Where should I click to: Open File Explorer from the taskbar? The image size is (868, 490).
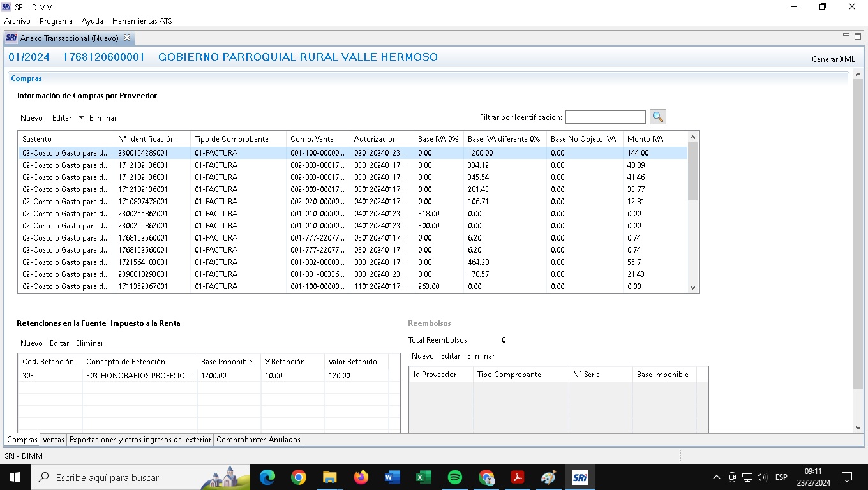(x=329, y=477)
